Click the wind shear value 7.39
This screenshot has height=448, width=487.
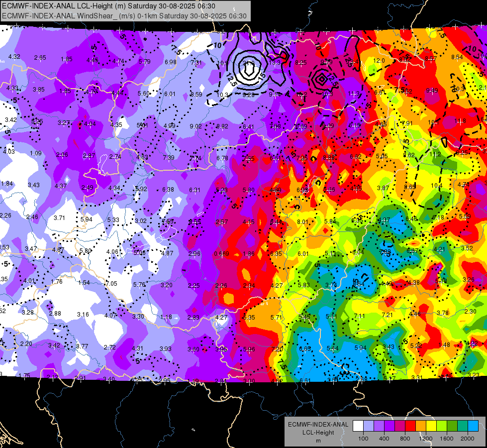[169, 158]
